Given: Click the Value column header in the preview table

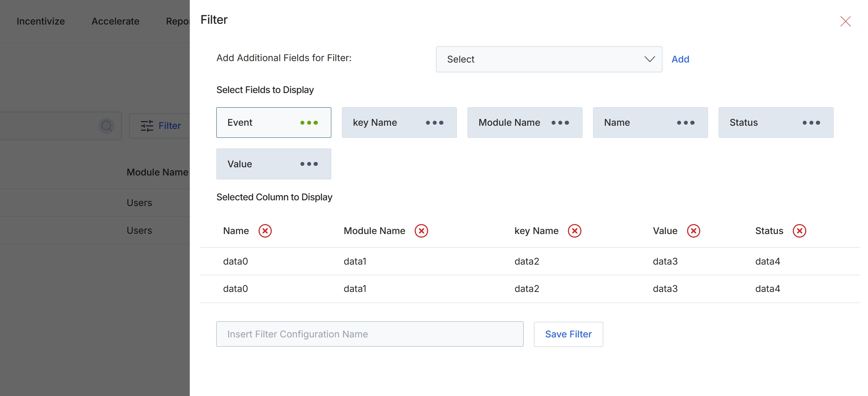Looking at the screenshot, I should 665,231.
